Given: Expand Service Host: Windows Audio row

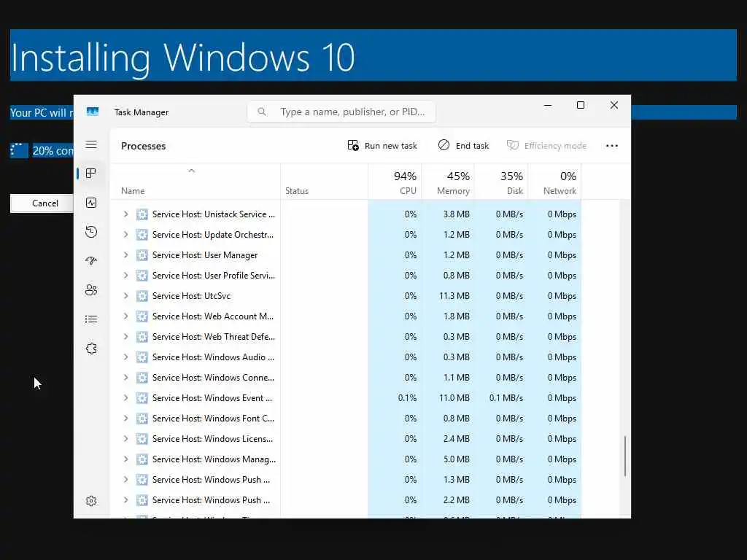Looking at the screenshot, I should [x=125, y=357].
